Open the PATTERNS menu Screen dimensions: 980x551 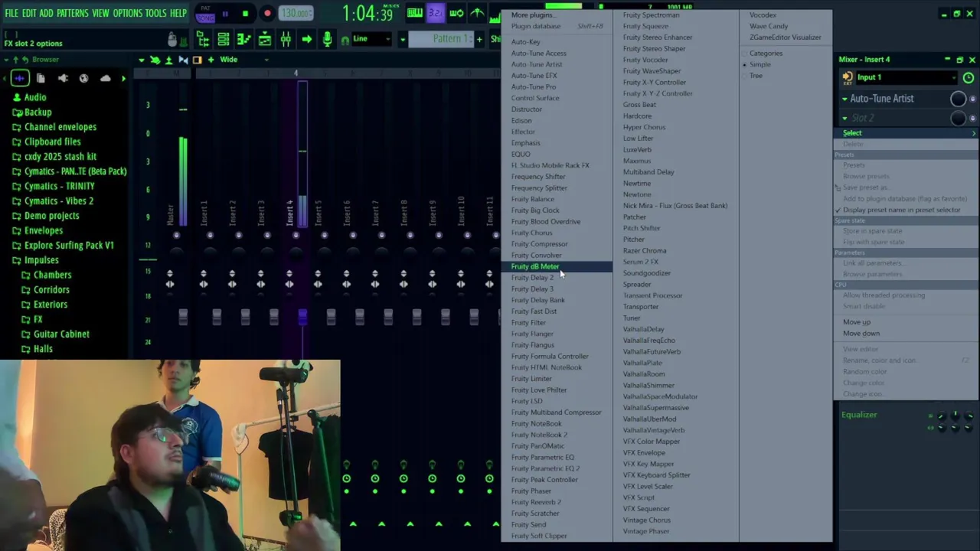pos(72,14)
